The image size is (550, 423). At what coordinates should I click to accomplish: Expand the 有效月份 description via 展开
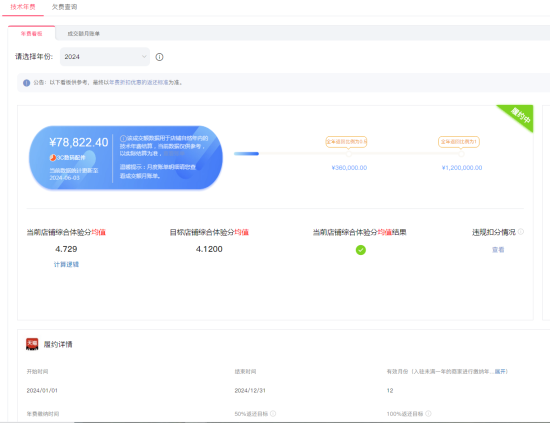500,371
